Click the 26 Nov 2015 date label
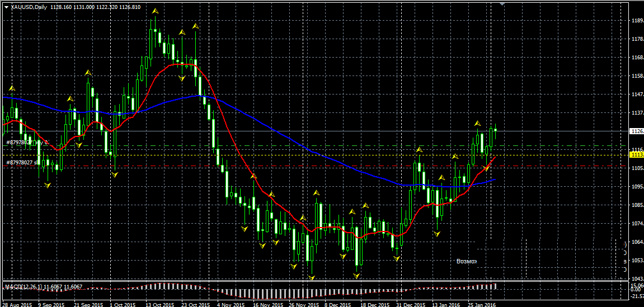The image size is (644, 307). [x=303, y=305]
